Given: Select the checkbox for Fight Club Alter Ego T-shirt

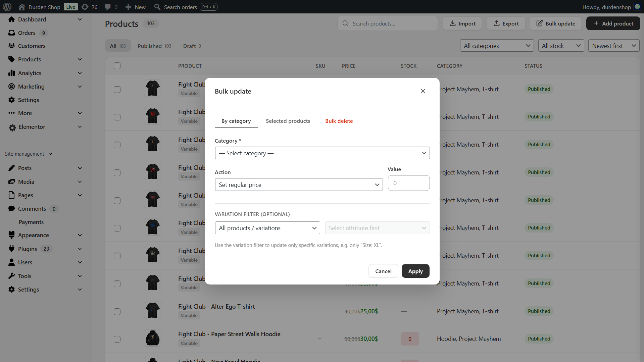Looking at the screenshot, I should pyautogui.click(x=117, y=312).
